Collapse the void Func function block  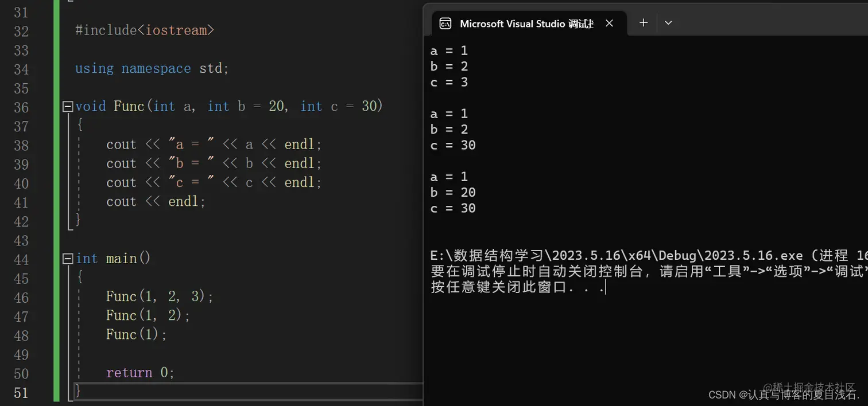pyautogui.click(x=68, y=107)
